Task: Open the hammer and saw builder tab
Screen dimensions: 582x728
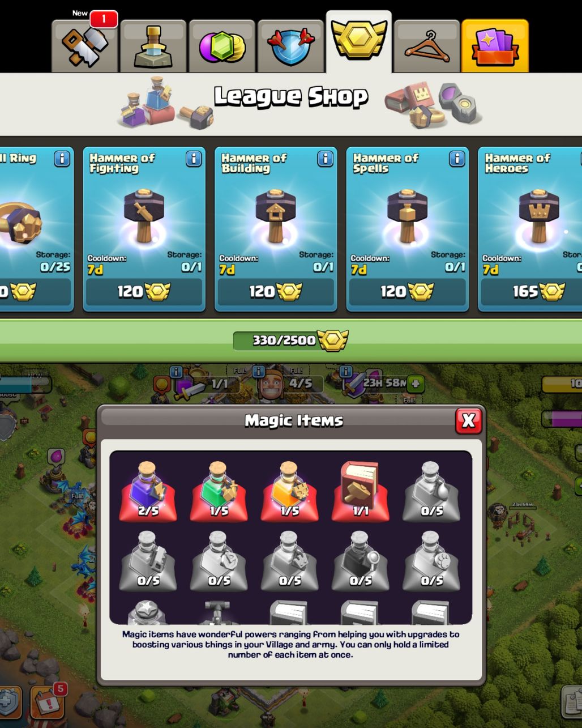Action: point(85,46)
